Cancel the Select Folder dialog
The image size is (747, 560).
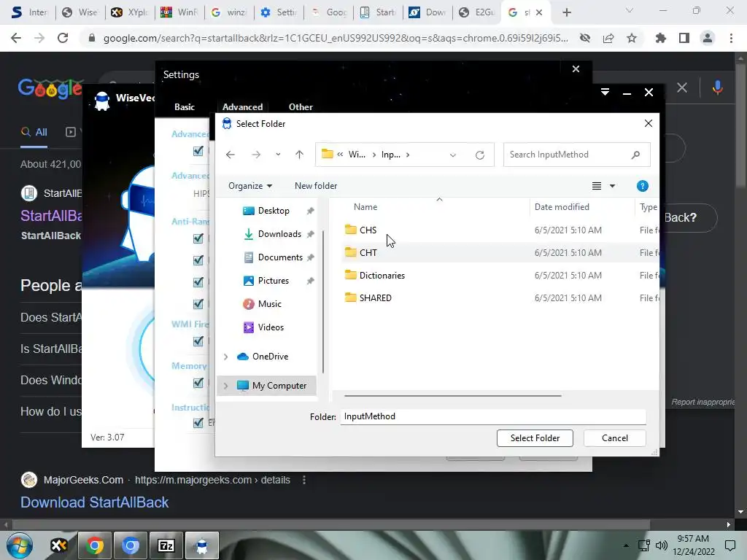click(614, 438)
